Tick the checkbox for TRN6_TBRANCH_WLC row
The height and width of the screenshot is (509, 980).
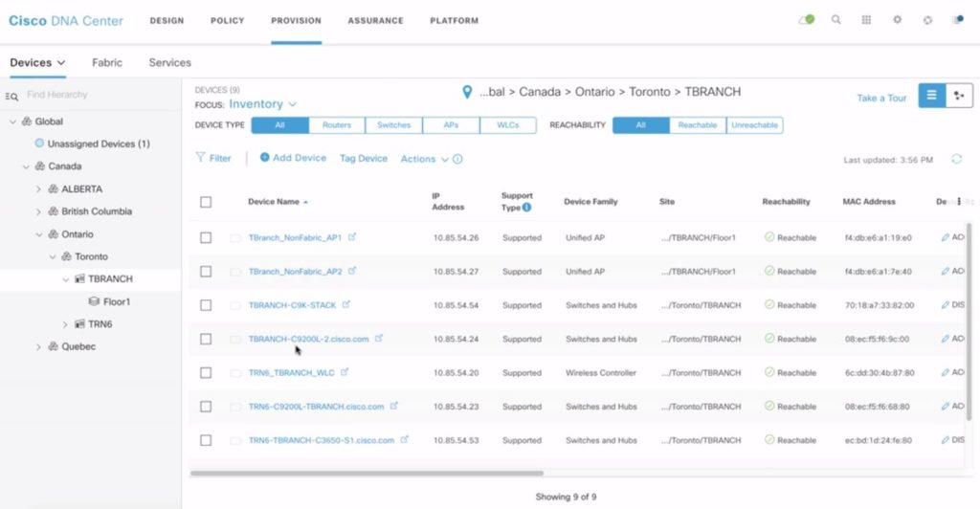click(206, 372)
